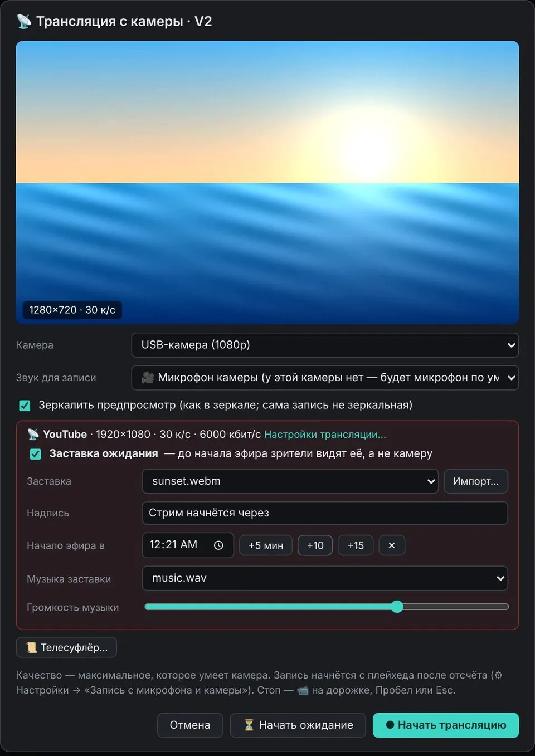Click the Надпись text field
This screenshot has height=756, width=535.
[x=325, y=513]
